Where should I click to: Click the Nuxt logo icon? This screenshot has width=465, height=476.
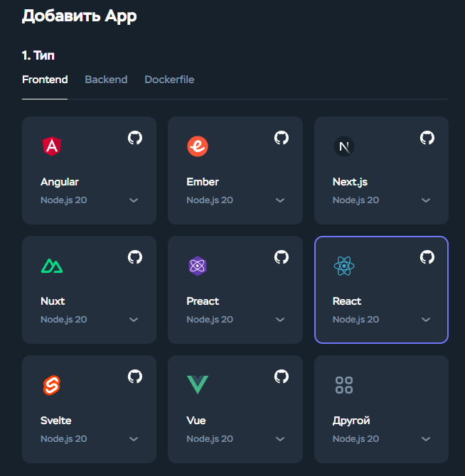coord(51,266)
